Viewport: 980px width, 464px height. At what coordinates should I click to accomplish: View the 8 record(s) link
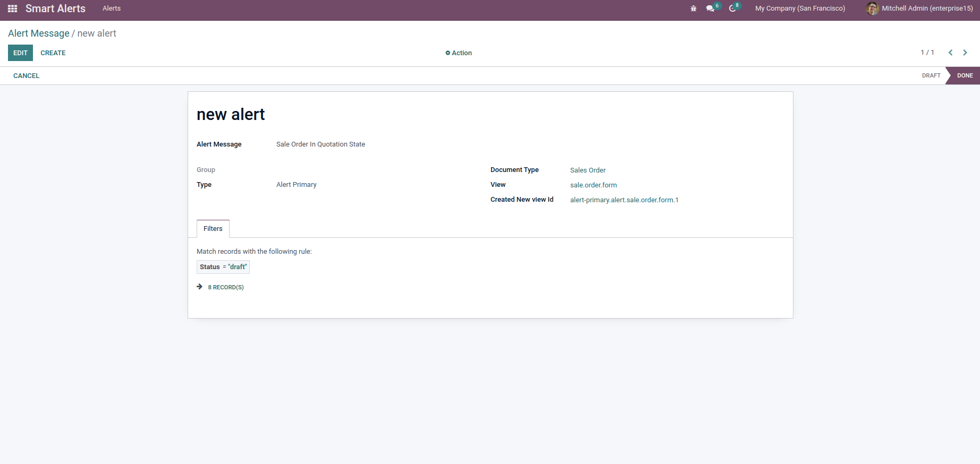click(x=226, y=287)
